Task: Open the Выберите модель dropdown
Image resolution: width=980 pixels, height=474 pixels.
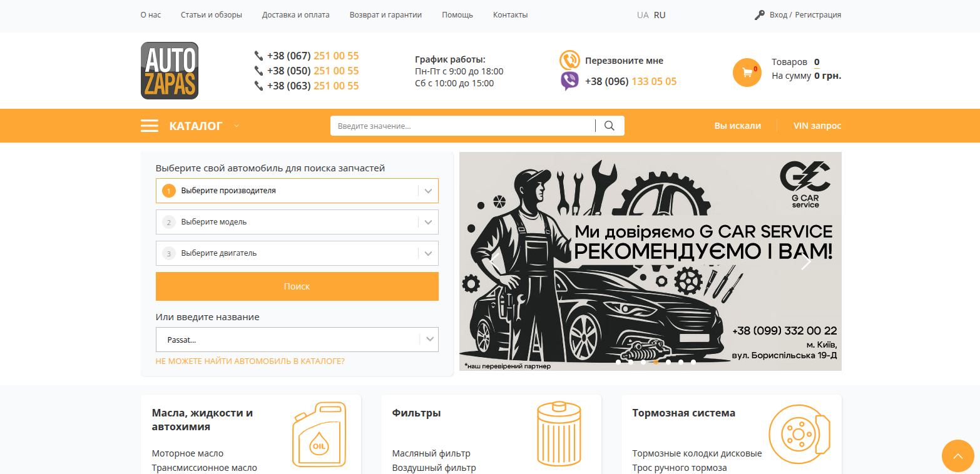Action: (297, 222)
